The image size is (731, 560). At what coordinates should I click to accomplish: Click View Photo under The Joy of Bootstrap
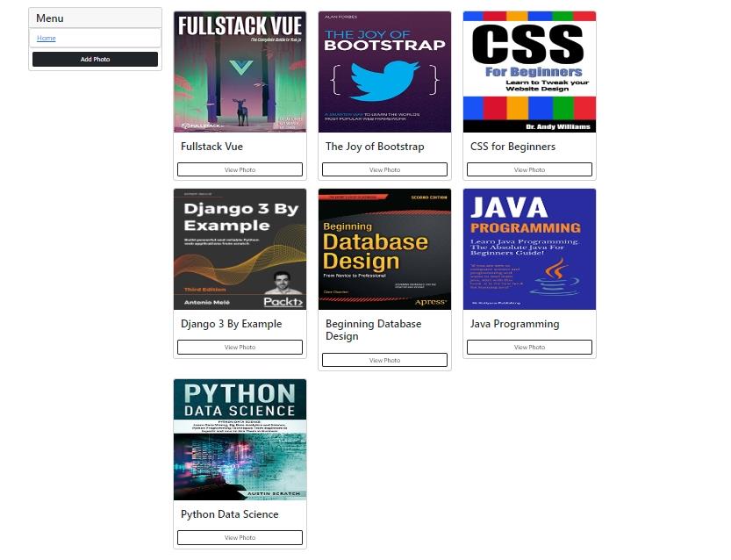click(384, 169)
